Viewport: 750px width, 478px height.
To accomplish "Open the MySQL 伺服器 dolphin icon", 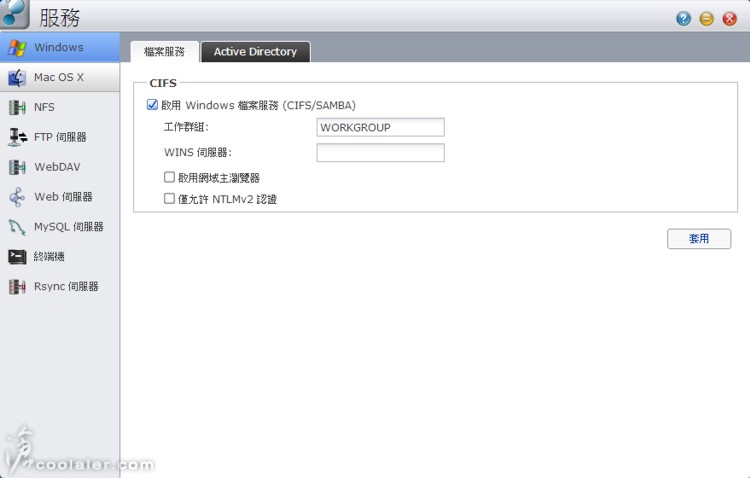I will pyautogui.click(x=17, y=227).
